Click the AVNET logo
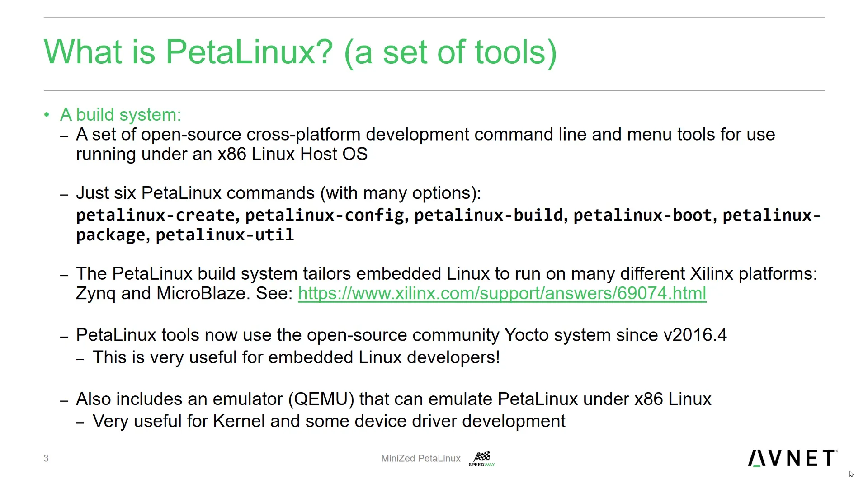 click(x=793, y=458)
